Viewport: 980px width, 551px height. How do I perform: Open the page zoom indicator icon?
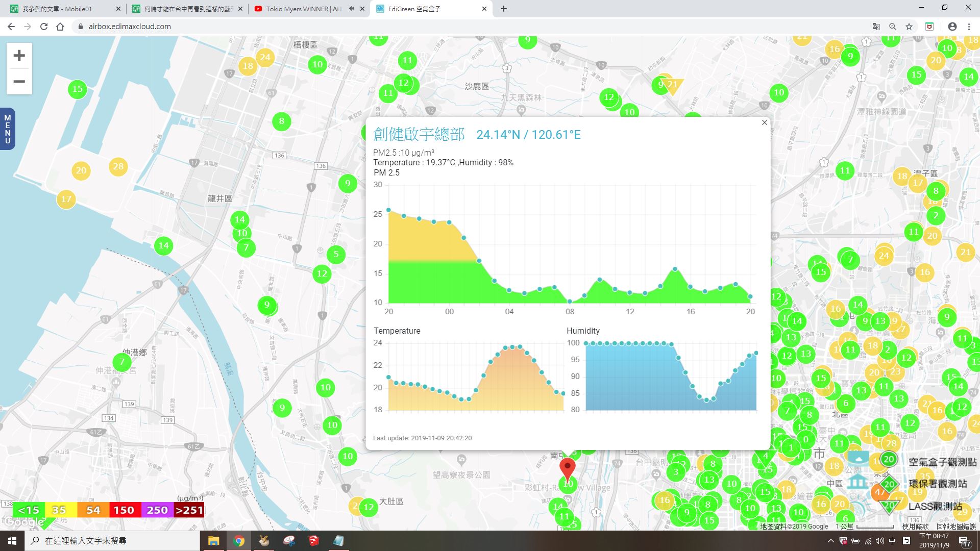[x=892, y=27]
